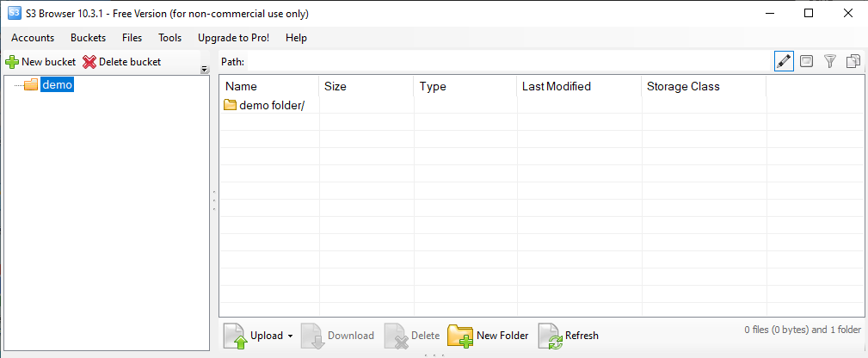Toggle the square view button beside the pencil
This screenshot has height=358, width=868.
(807, 61)
